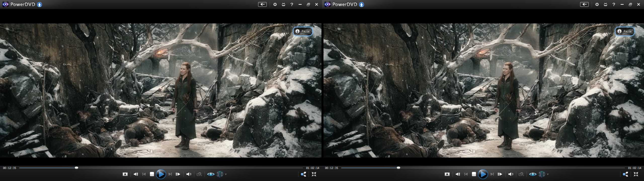Click the video frame in right player

484,90
